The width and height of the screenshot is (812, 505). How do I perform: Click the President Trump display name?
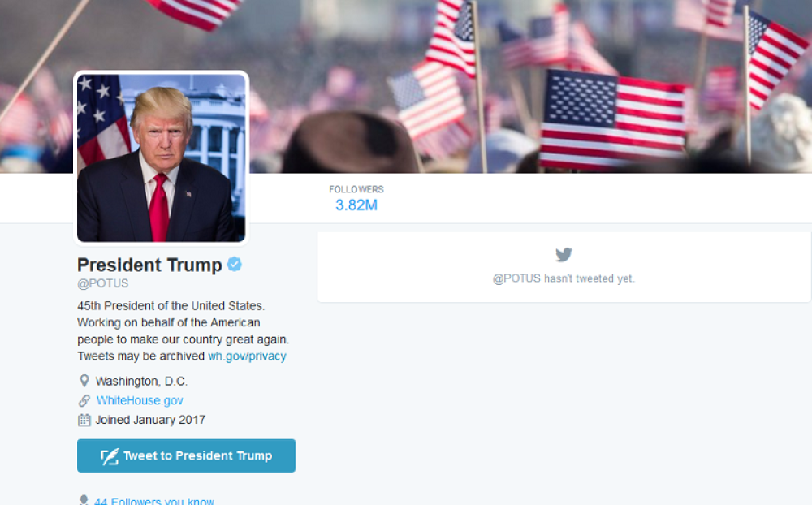[x=149, y=265]
